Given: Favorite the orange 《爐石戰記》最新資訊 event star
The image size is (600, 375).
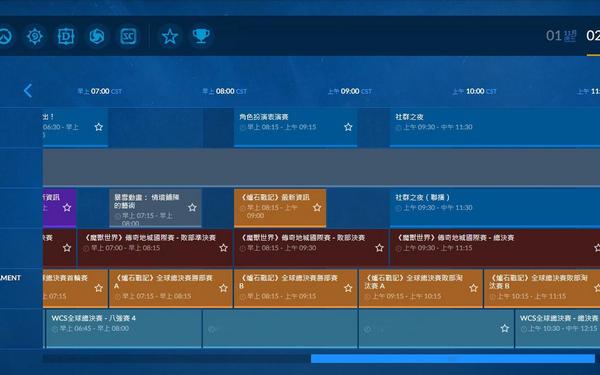Looking at the screenshot, I should [x=317, y=207].
